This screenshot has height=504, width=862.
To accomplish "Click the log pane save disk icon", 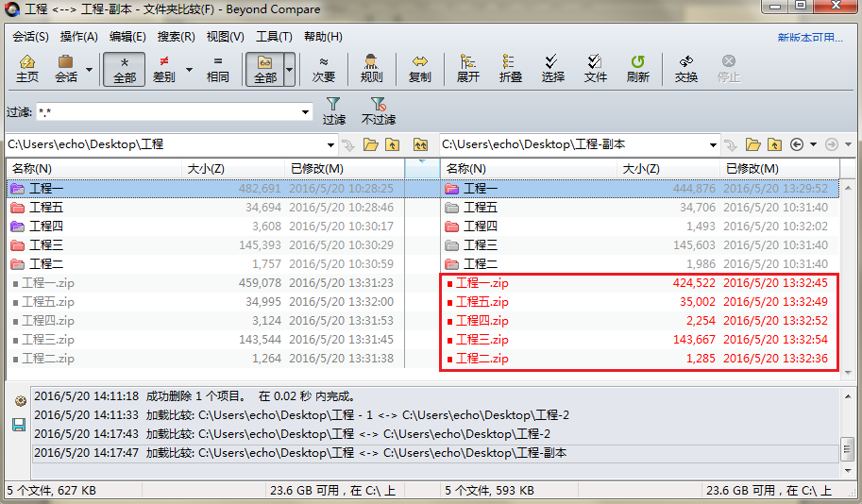I will 19,425.
